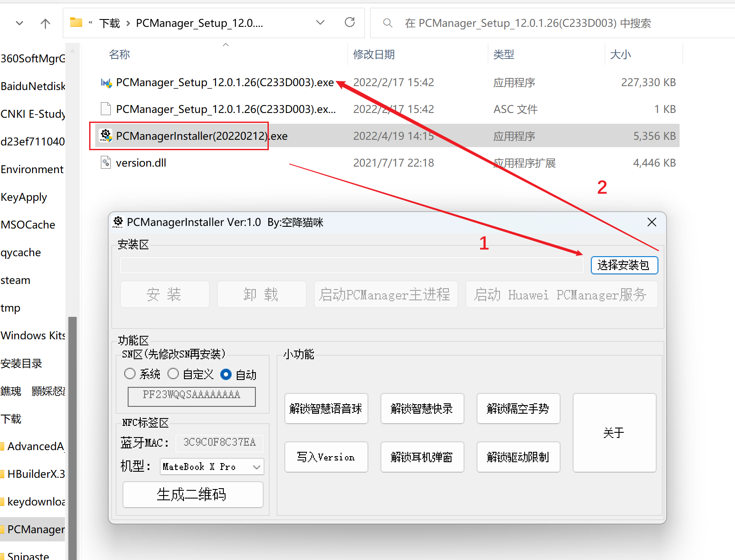
Task: Click the ASC 文件 type cell
Action: [x=516, y=109]
